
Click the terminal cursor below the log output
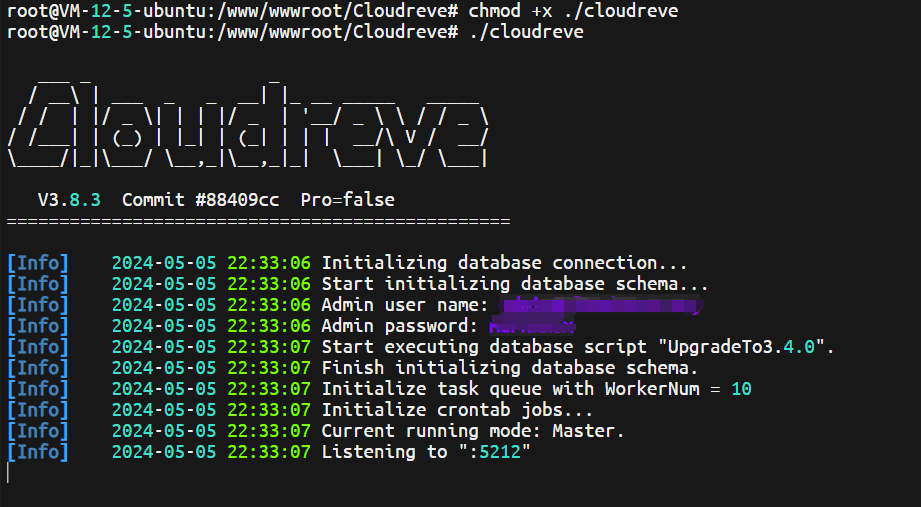pos(8,472)
